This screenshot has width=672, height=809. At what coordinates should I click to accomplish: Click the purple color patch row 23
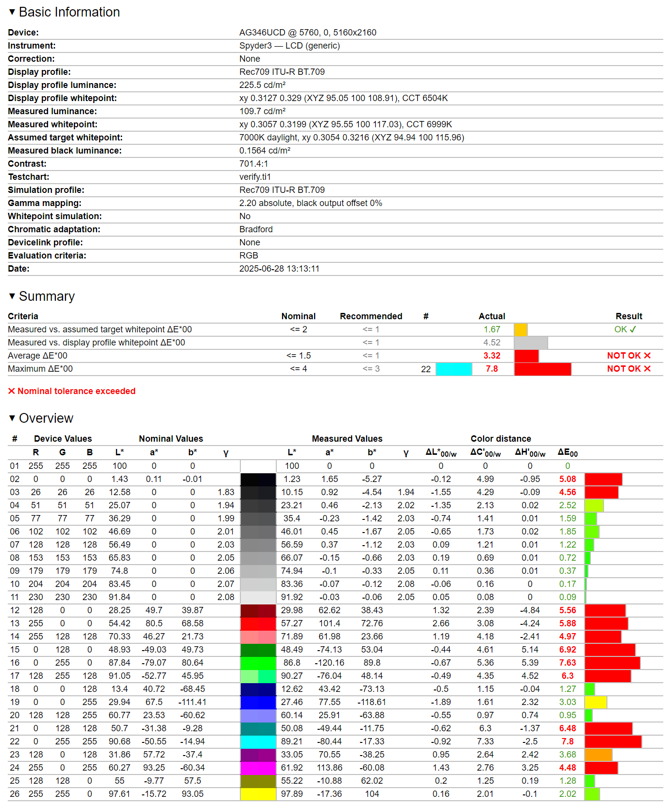(258, 755)
